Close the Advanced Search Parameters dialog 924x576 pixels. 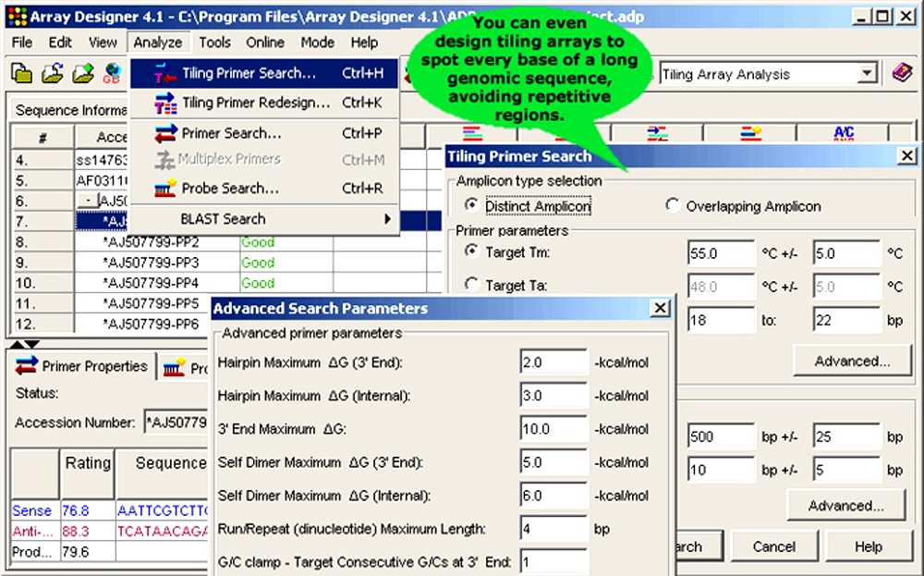pyautogui.click(x=660, y=308)
